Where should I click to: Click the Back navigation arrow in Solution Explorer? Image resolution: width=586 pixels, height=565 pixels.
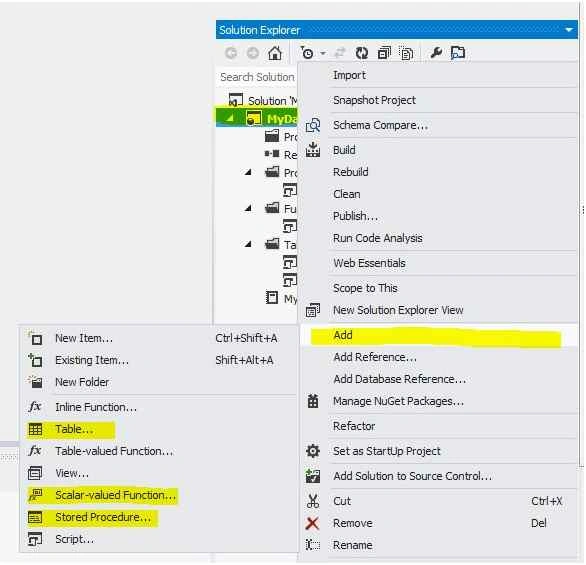coord(231,53)
